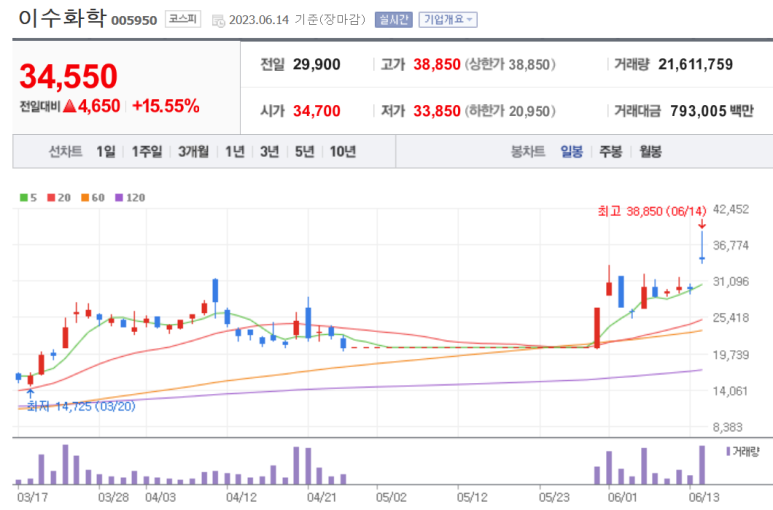Click the 03/17 date axis label
Screen dimensions: 773x510
[x=33, y=497]
